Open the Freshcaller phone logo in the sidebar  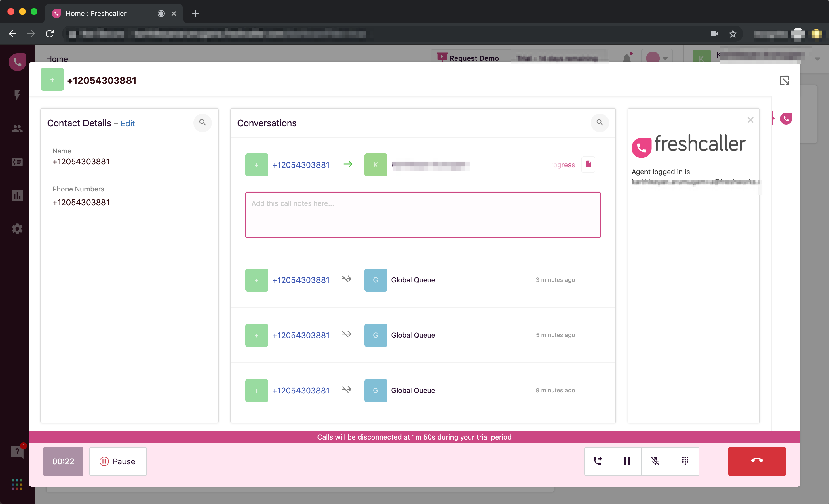click(x=17, y=62)
